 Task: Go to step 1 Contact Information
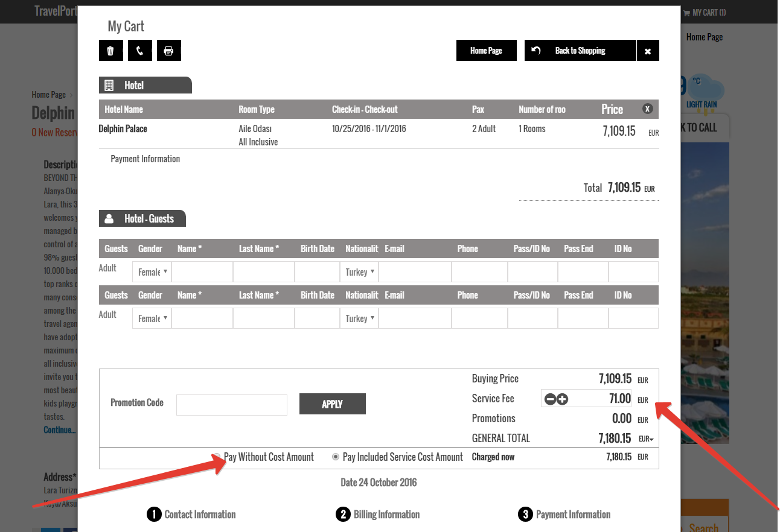[191, 515]
